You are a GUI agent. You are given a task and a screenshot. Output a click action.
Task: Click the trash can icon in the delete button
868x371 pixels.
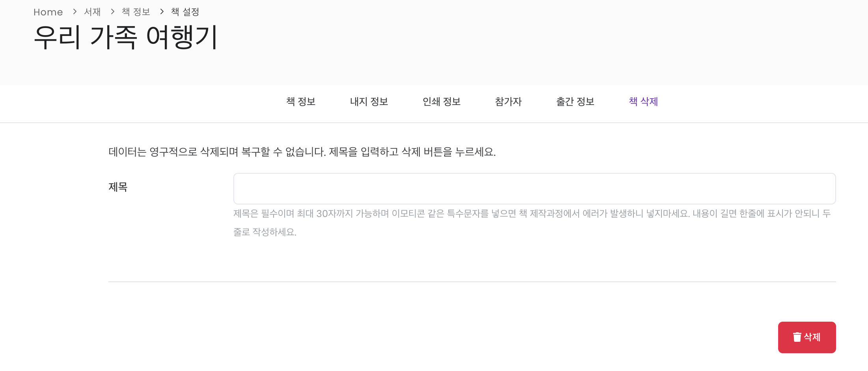click(797, 337)
